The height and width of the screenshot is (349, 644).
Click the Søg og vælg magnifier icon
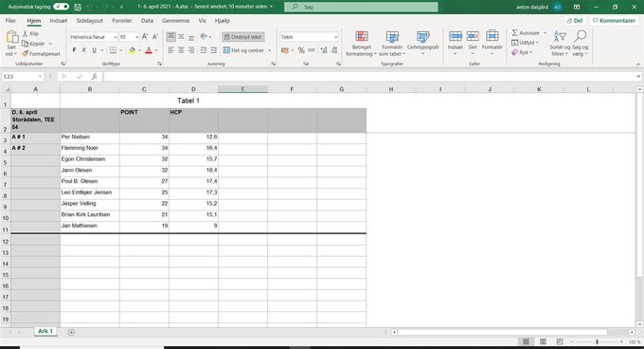coord(580,36)
